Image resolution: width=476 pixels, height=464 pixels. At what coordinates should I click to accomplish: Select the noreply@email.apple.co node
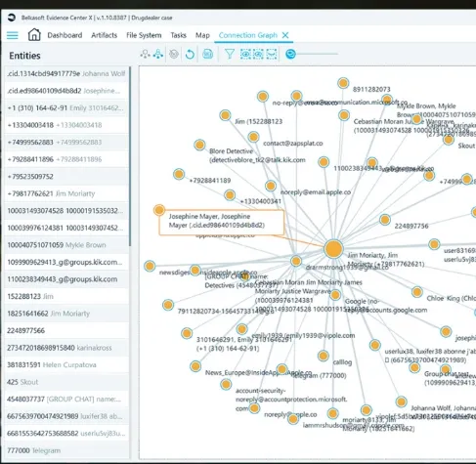[271, 186]
